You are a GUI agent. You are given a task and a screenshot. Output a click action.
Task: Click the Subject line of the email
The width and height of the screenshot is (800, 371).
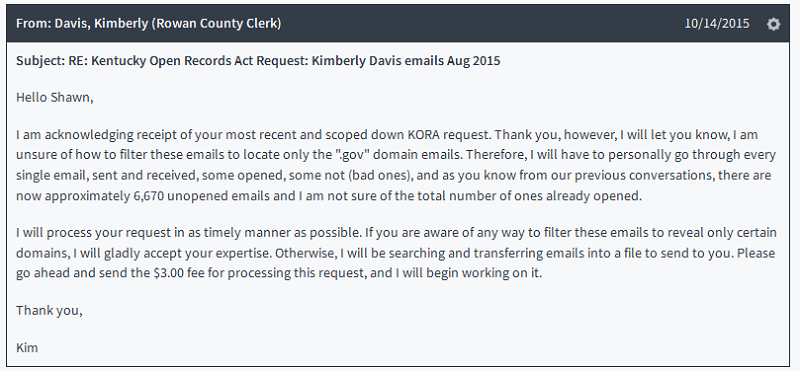258,61
